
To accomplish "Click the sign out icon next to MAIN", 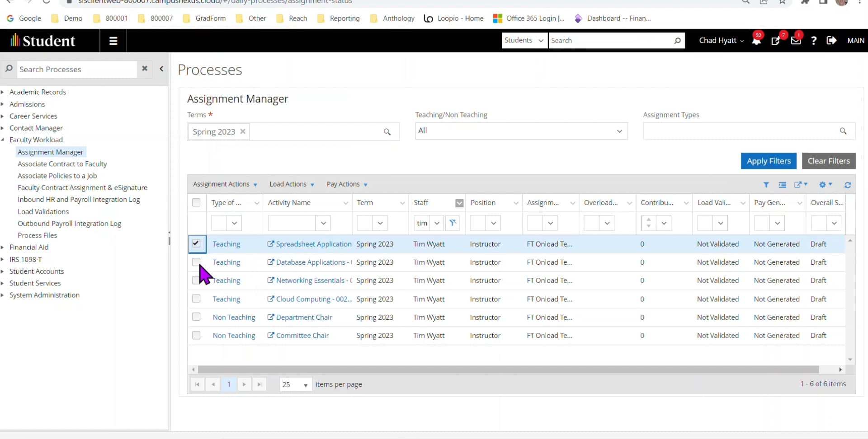I will click(832, 40).
